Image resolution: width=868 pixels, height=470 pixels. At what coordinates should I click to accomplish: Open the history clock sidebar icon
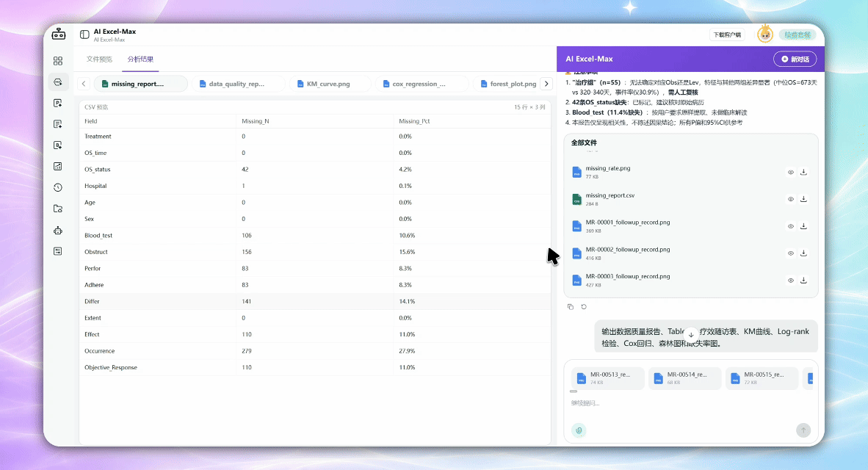click(58, 188)
